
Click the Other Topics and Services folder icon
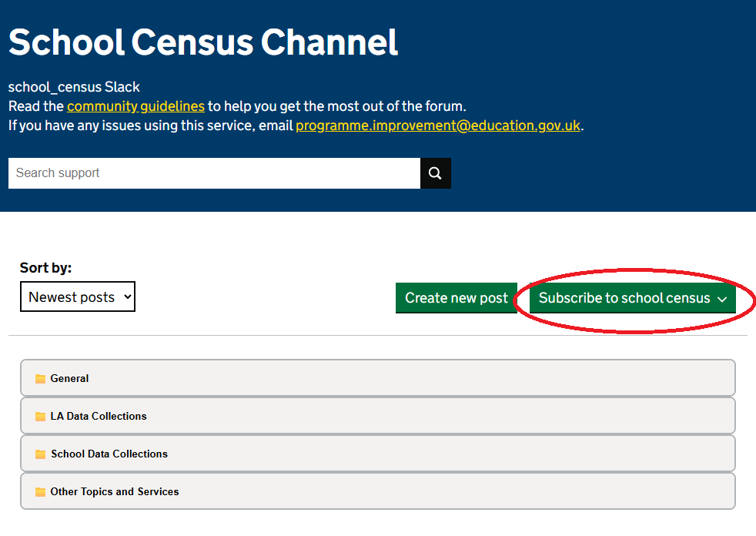[41, 492]
